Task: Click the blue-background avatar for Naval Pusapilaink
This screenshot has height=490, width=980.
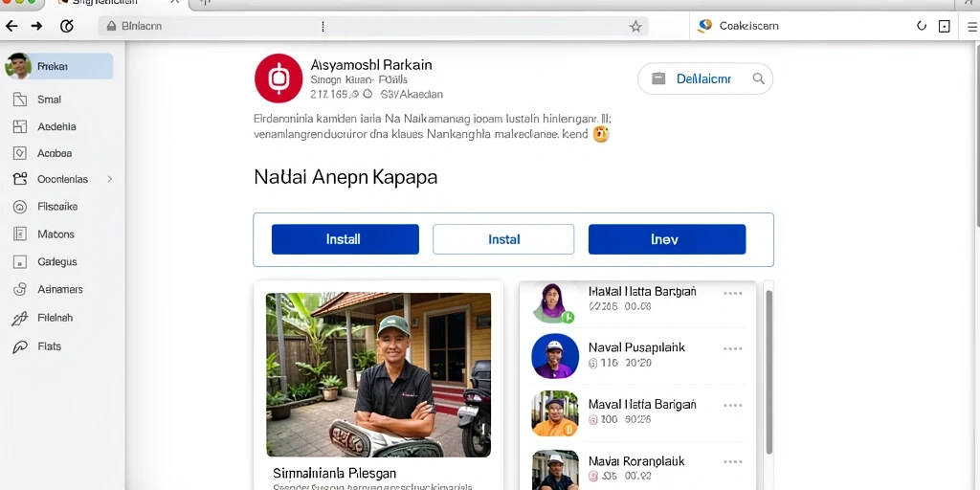Action: [555, 356]
